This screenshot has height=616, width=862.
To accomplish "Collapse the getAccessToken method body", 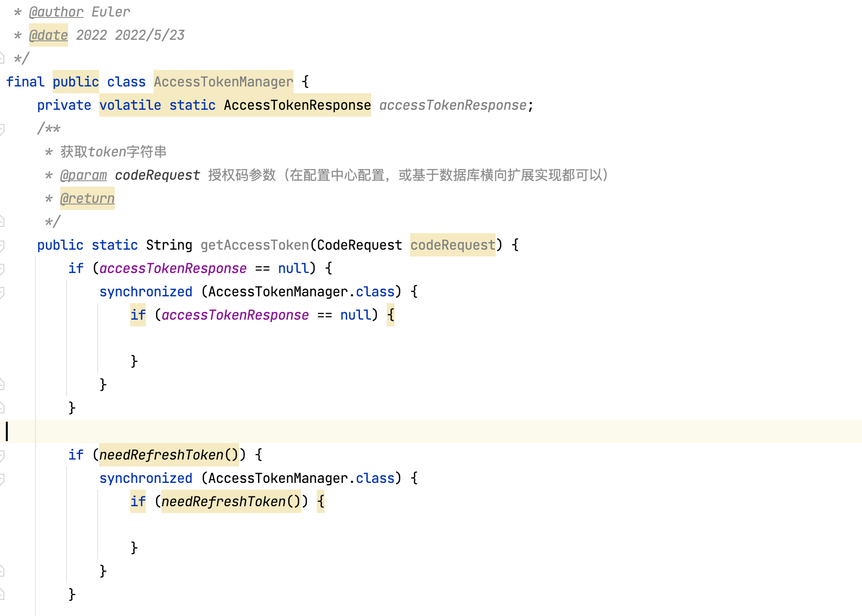I will pyautogui.click(x=2, y=245).
